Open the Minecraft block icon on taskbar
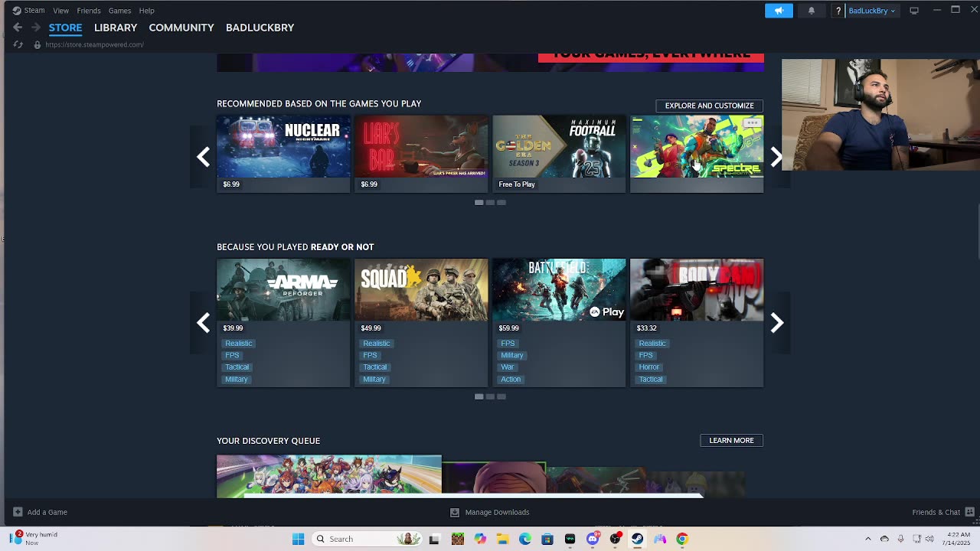This screenshot has width=980, height=551. [x=458, y=539]
